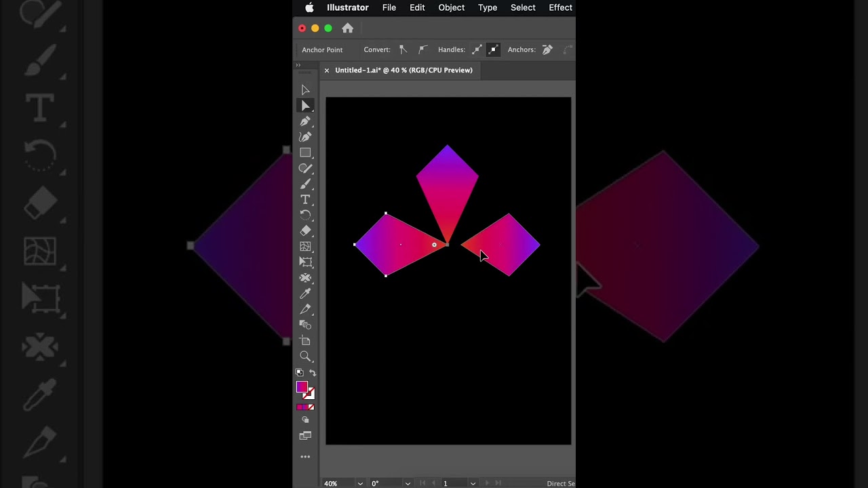Toggle hide handles for multiple anchor points
Screen dimensions: 868x488
493,49
